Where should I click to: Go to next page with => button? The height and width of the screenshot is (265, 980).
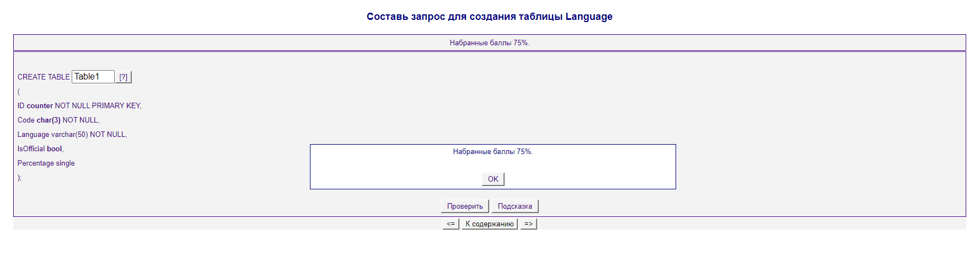[528, 224]
